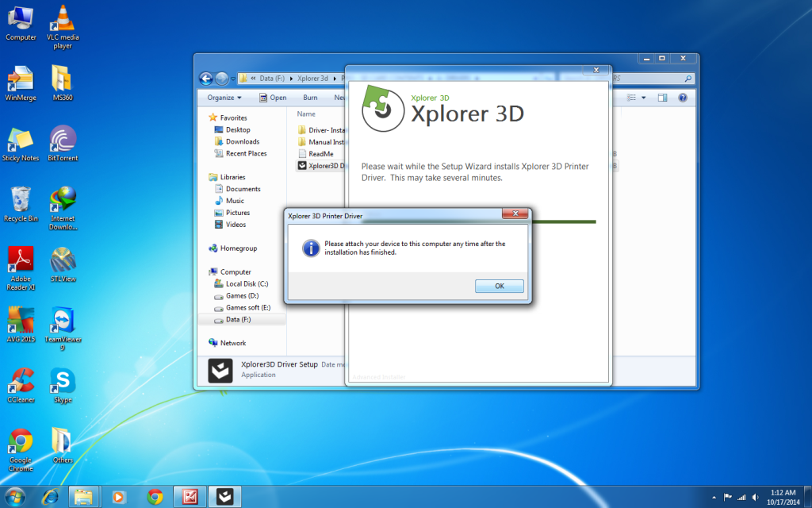The image size is (812, 508).
Task: Open Google Chrome from the taskbar
Action: 155,497
